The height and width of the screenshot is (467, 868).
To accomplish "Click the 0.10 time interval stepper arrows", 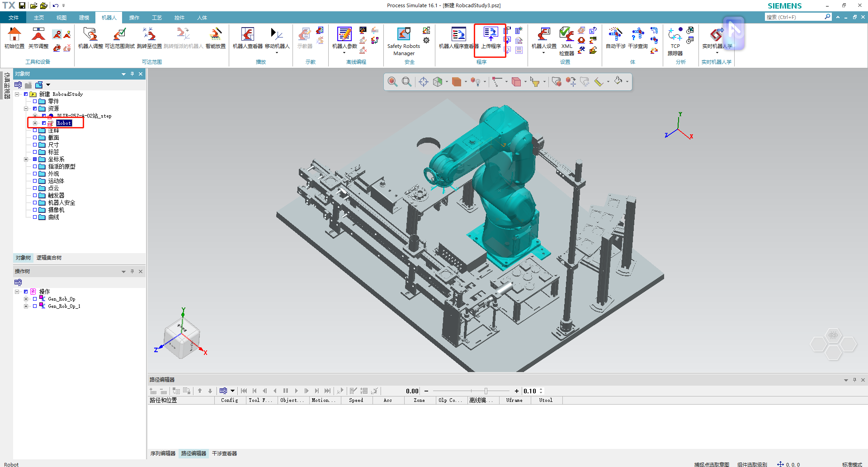I will [x=541, y=391].
